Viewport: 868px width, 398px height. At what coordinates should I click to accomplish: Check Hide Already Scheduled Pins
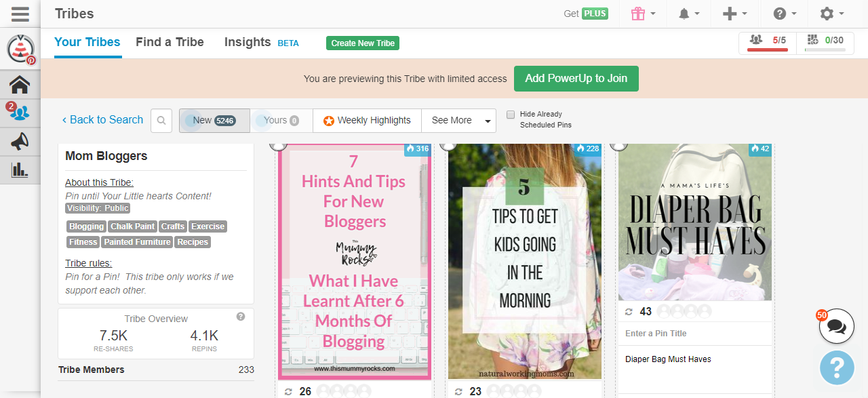[511, 115]
